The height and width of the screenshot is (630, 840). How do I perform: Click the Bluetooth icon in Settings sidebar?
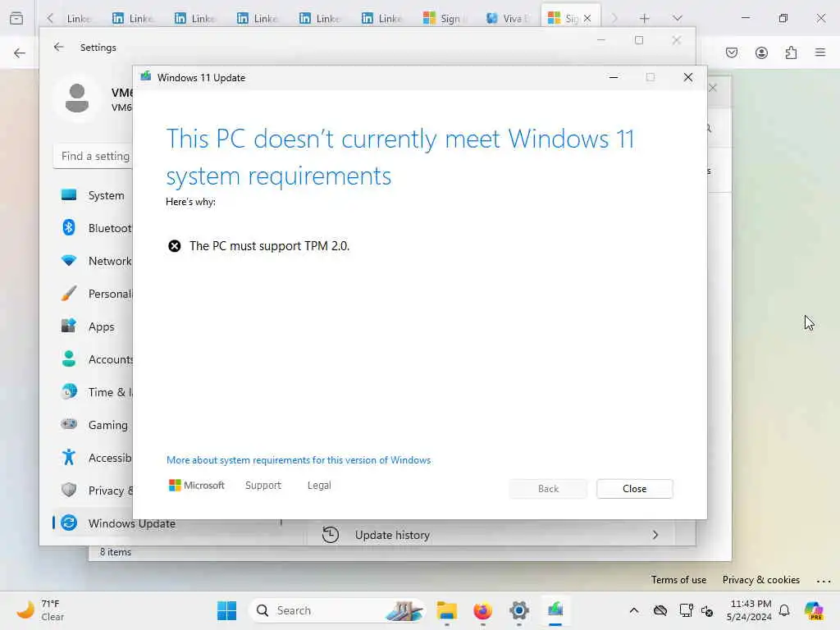(x=69, y=228)
